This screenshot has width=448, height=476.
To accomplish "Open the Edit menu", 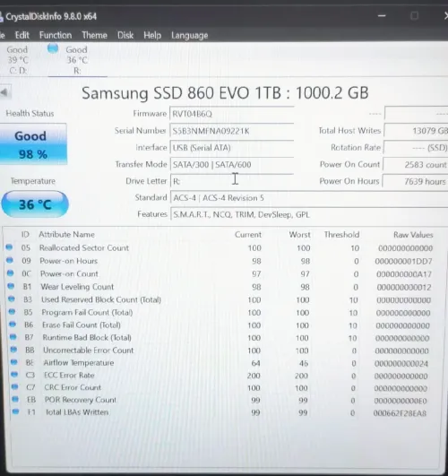I will [x=22, y=35].
